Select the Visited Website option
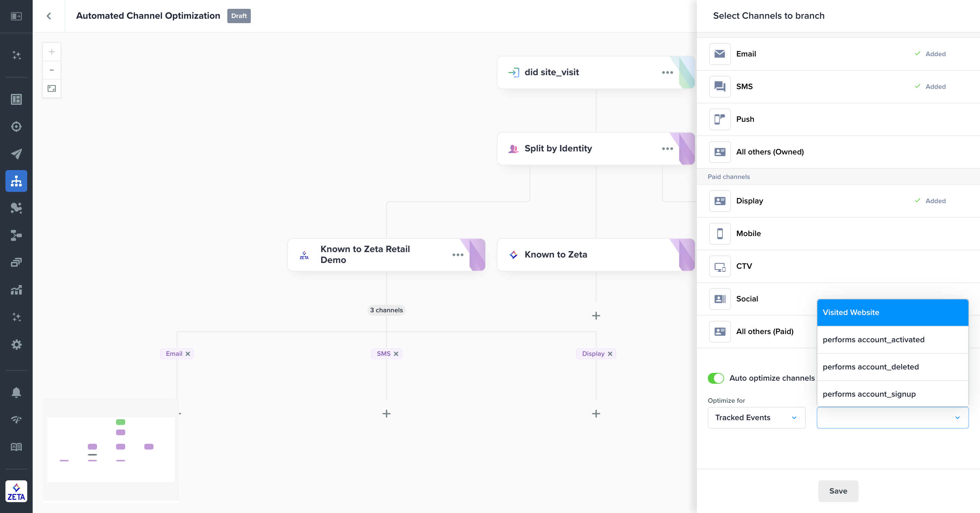980x513 pixels. [892, 313]
